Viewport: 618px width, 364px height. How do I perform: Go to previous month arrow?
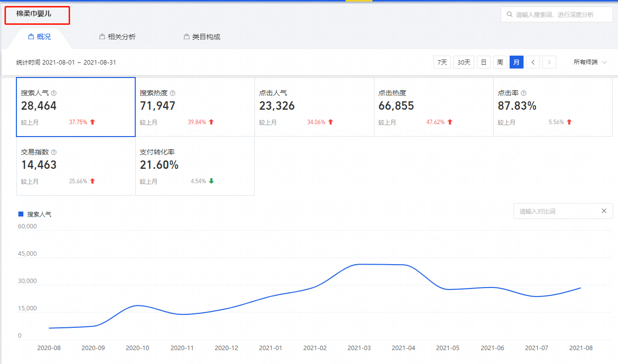tap(533, 63)
